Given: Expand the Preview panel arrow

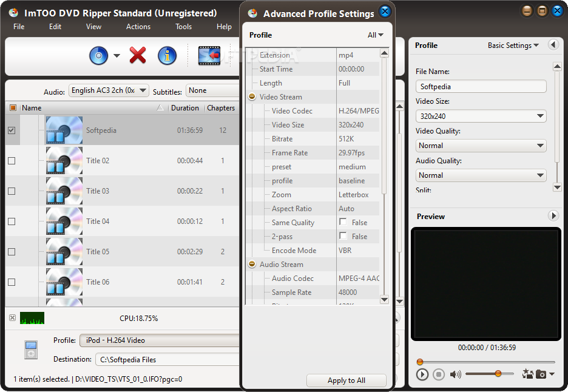Looking at the screenshot, I should pyautogui.click(x=553, y=216).
